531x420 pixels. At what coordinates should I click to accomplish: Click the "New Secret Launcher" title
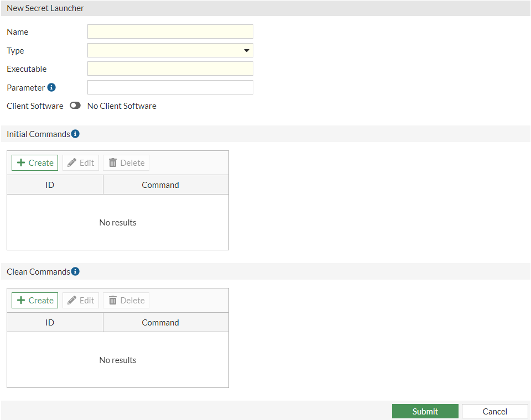pos(45,8)
